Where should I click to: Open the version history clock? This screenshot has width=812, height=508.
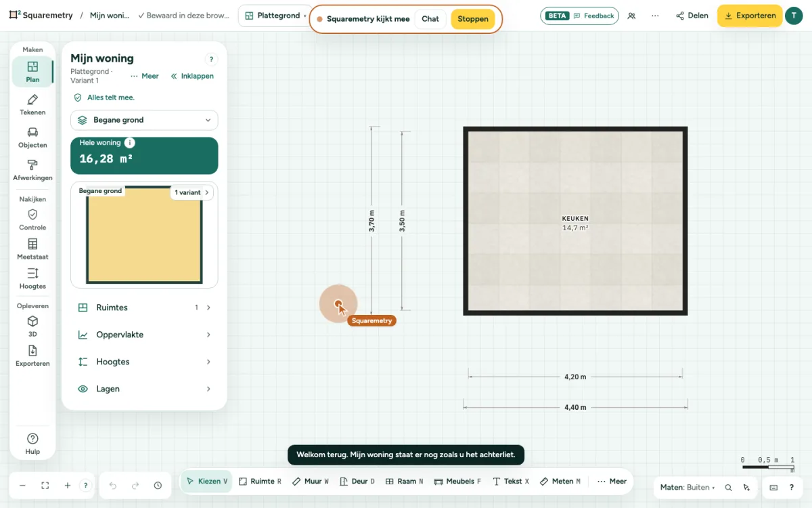pos(158,486)
